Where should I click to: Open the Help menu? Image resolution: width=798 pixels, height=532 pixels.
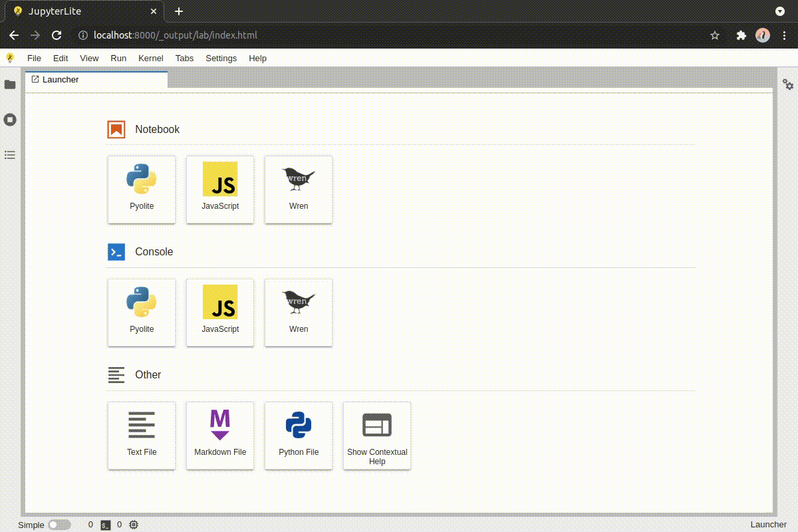click(x=258, y=58)
